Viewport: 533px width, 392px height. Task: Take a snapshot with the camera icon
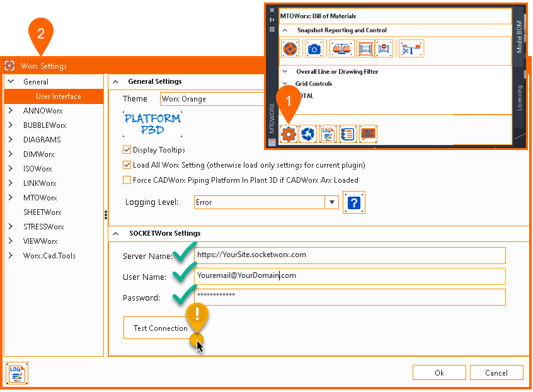pos(314,49)
